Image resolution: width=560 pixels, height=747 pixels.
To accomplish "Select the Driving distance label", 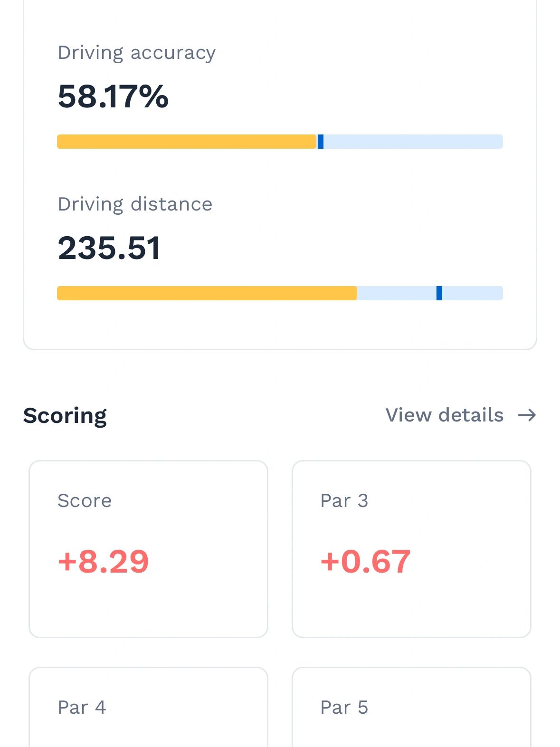I will pyautogui.click(x=135, y=204).
